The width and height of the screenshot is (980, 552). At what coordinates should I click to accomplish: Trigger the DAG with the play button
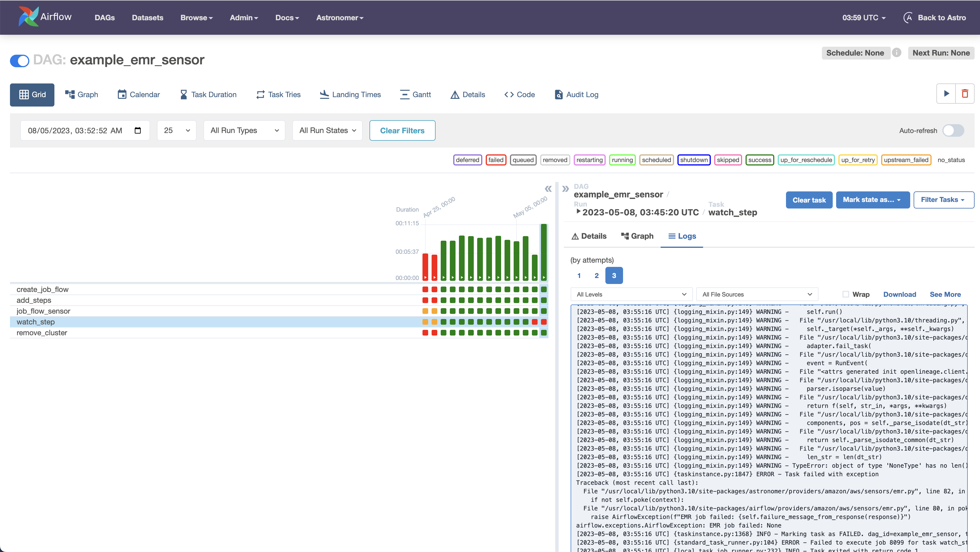(946, 94)
